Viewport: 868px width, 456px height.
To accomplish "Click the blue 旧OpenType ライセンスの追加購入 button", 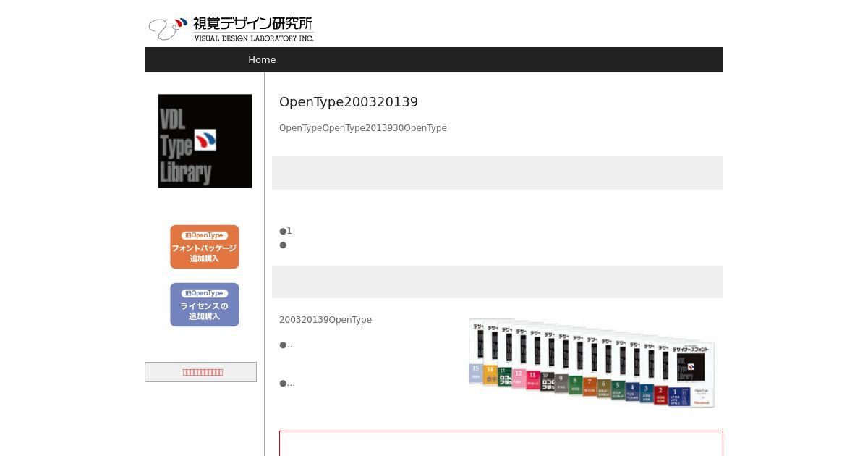I will coord(205,305).
